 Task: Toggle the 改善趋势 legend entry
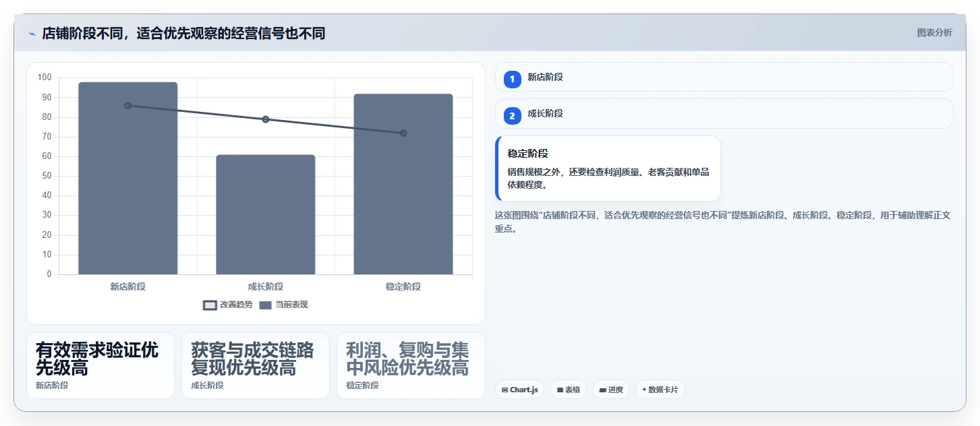coord(228,305)
